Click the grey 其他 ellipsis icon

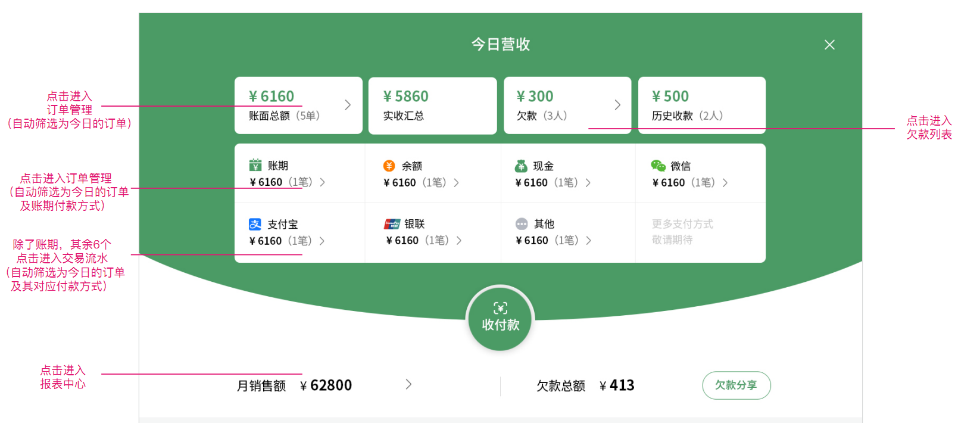522,224
